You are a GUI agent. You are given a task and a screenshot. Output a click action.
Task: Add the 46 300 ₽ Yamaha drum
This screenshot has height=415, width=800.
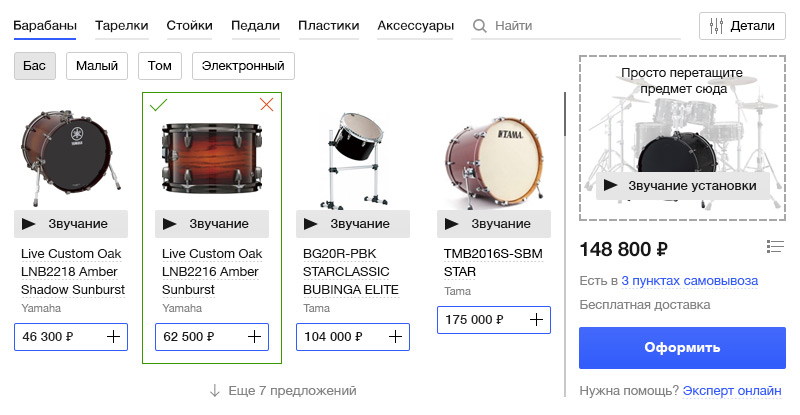tap(114, 338)
